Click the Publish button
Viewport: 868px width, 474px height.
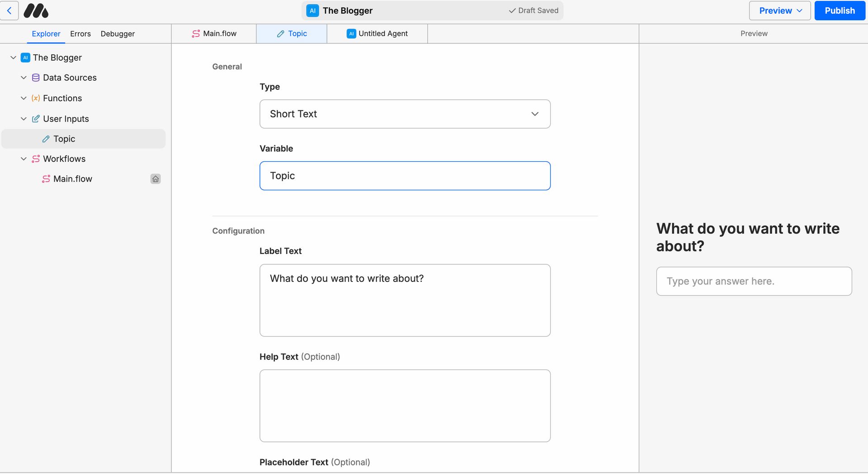point(840,10)
